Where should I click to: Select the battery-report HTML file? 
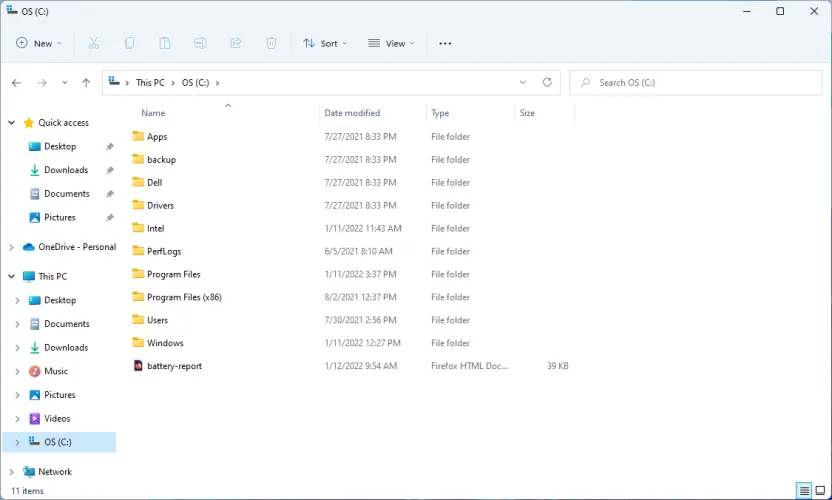pos(174,366)
